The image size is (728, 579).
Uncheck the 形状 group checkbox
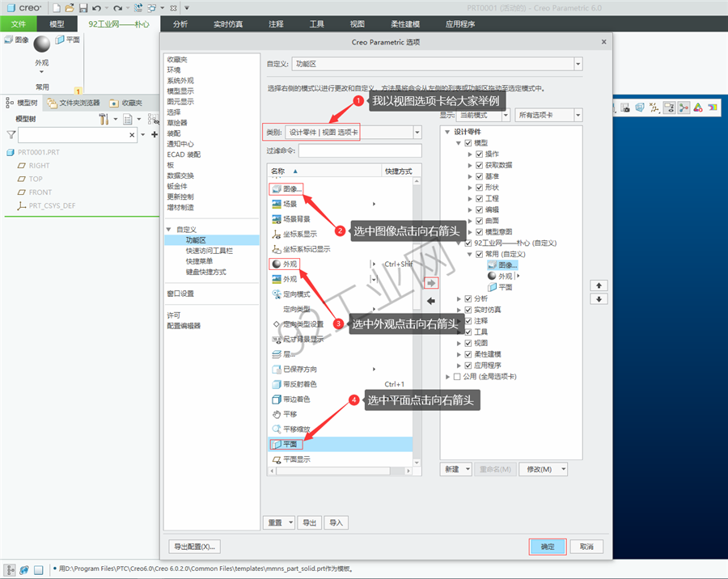(x=479, y=188)
